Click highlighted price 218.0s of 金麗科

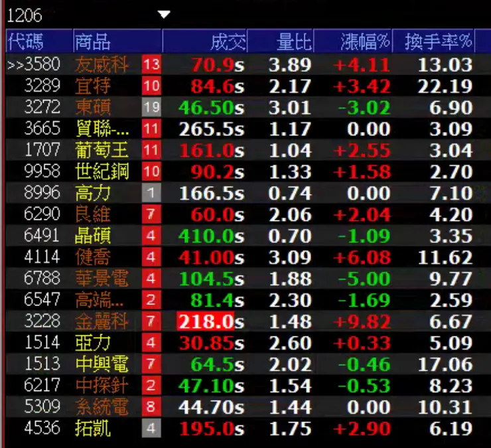(x=210, y=321)
